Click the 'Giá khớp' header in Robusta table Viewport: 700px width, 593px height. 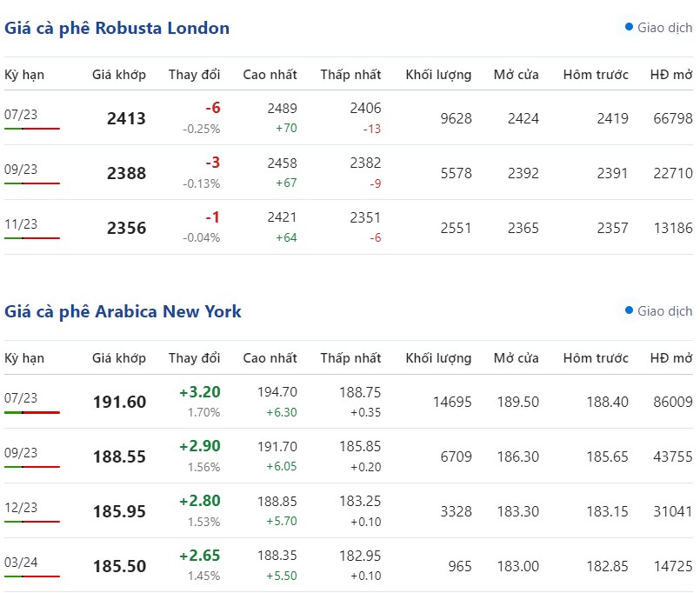pos(119,75)
